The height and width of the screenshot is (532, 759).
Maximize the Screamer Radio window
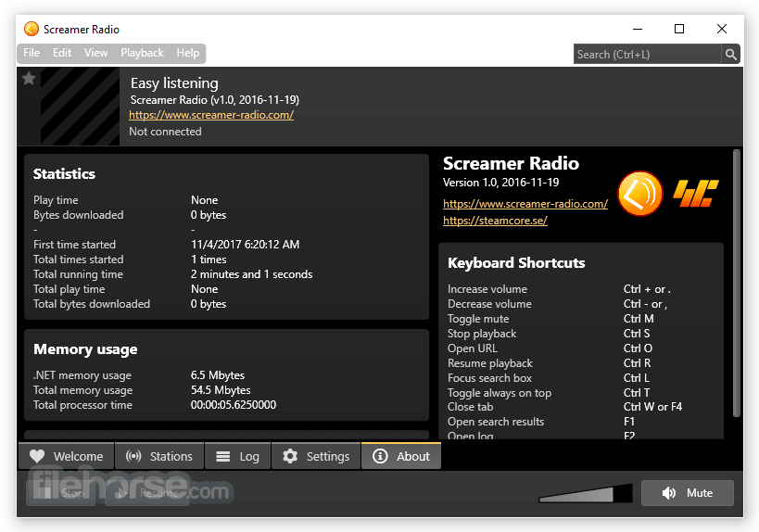[679, 29]
